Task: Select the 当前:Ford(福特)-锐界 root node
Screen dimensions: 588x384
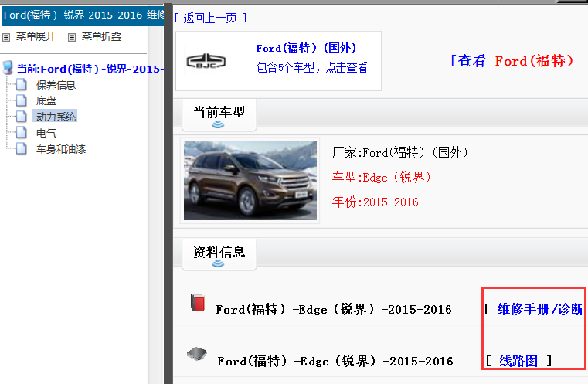Action: tap(90, 69)
